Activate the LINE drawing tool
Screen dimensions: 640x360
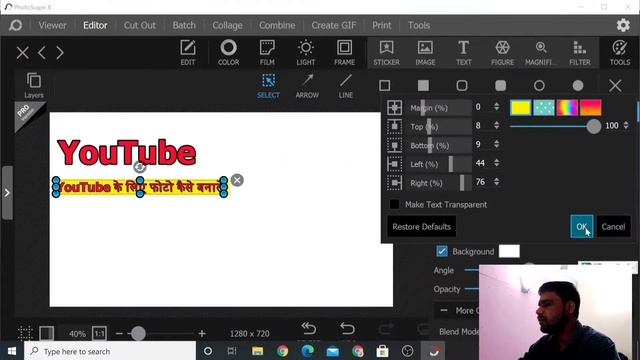click(346, 86)
